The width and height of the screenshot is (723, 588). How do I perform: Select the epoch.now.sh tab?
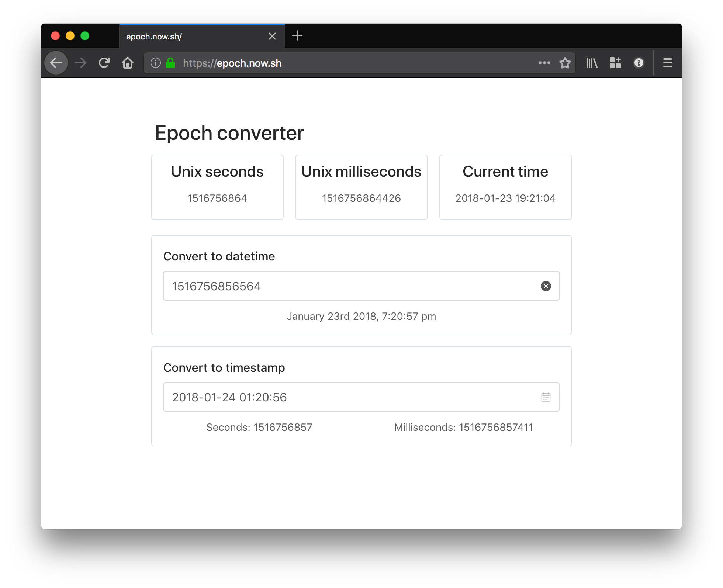coord(192,37)
